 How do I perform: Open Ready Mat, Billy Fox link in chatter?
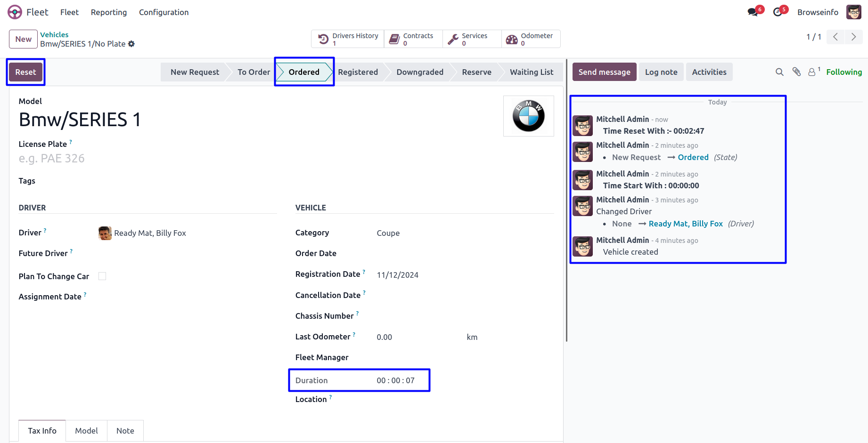pyautogui.click(x=686, y=224)
